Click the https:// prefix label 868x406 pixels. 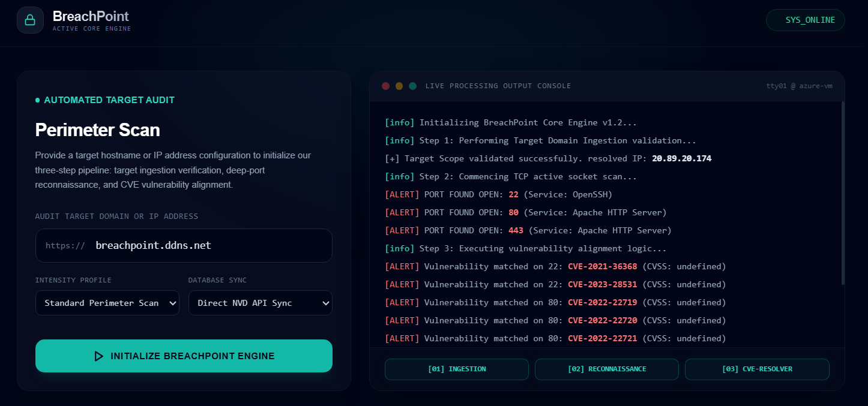click(x=65, y=245)
